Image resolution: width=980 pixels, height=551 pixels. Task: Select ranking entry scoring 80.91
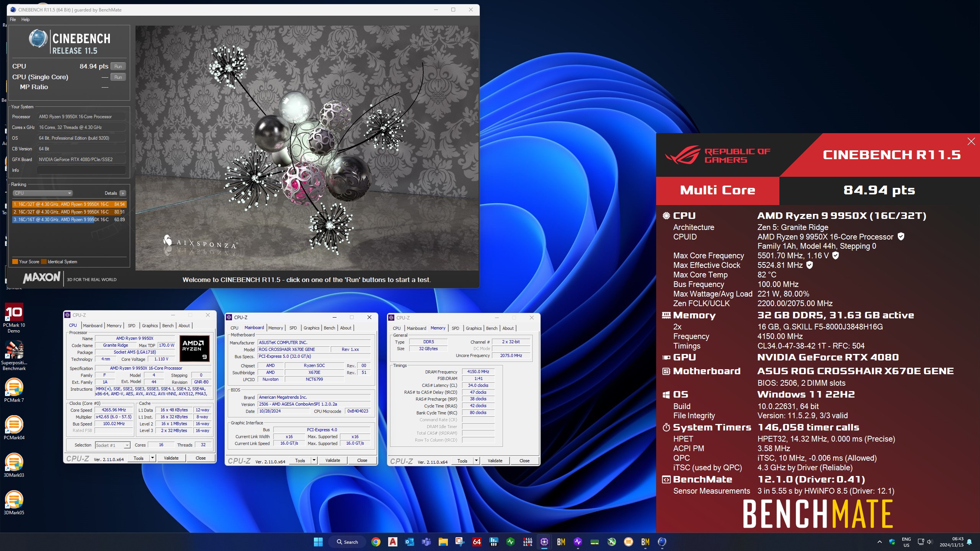tap(69, 212)
